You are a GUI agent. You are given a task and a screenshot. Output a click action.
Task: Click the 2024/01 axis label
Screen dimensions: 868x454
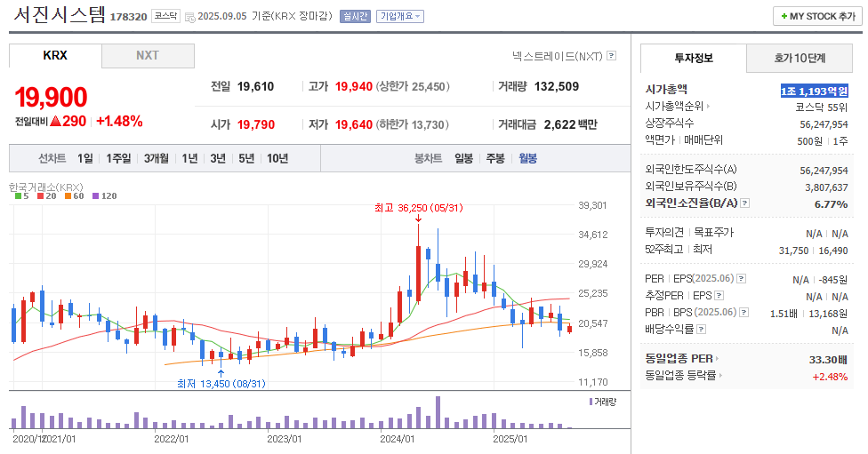[397, 439]
